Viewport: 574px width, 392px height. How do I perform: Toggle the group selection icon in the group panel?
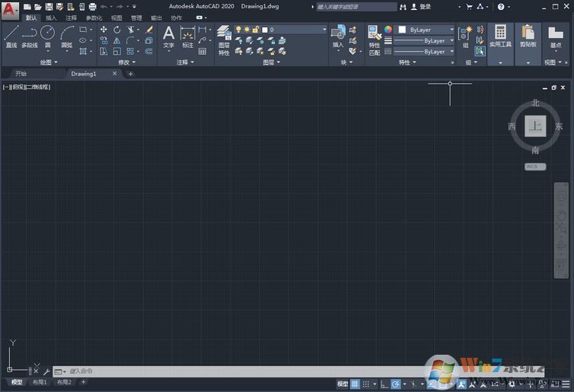pyautogui.click(x=480, y=51)
